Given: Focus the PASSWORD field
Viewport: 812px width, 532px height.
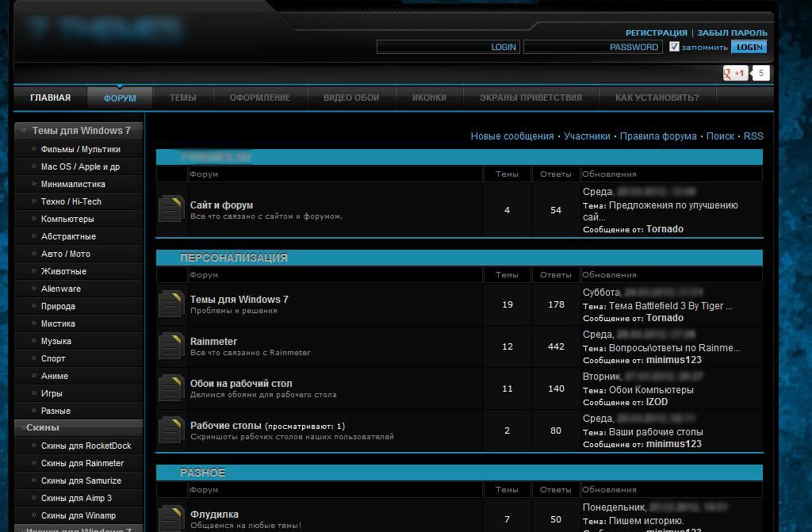Looking at the screenshot, I should pyautogui.click(x=593, y=47).
